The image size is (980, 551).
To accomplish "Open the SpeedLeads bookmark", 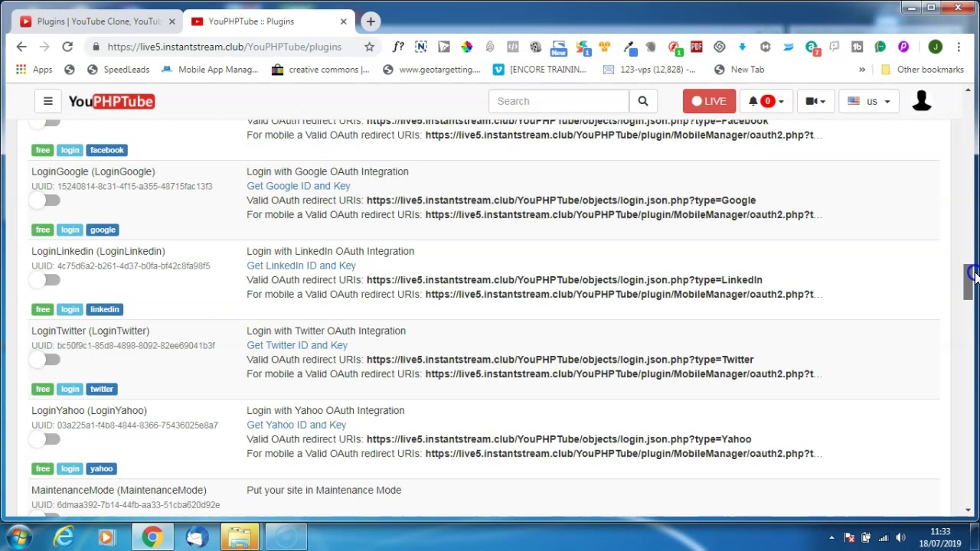I will (x=118, y=70).
